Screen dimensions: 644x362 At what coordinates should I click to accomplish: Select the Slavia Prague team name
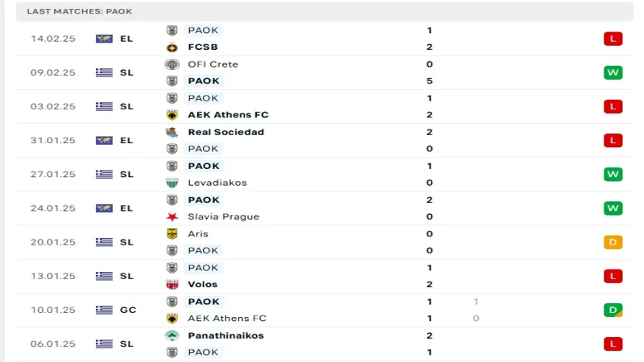[x=224, y=216]
